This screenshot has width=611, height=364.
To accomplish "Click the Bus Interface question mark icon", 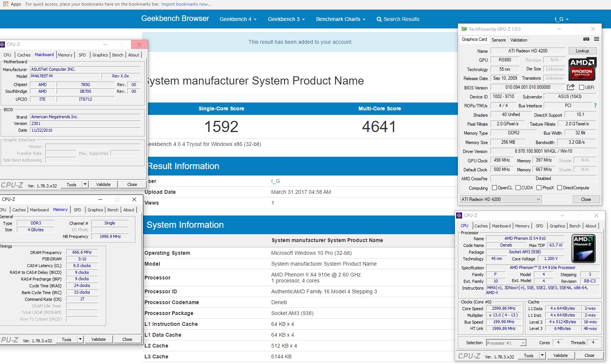I will [x=595, y=105].
